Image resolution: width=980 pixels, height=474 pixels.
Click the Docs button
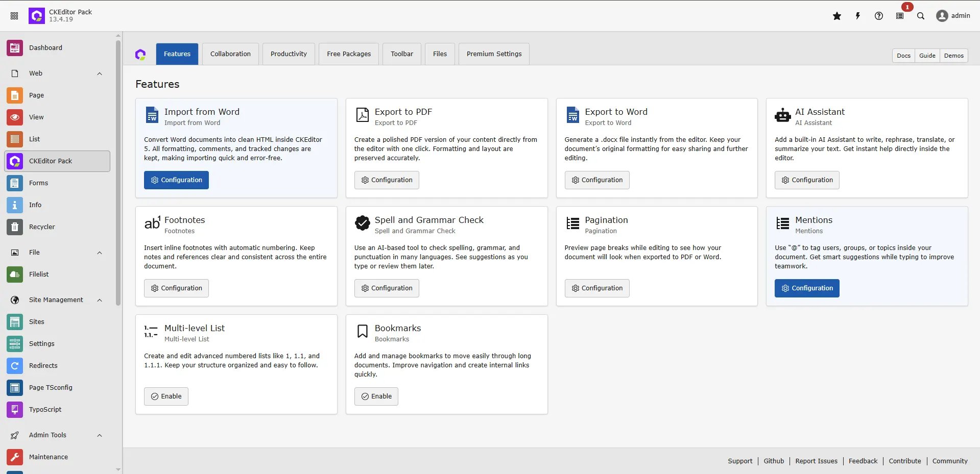click(x=903, y=56)
